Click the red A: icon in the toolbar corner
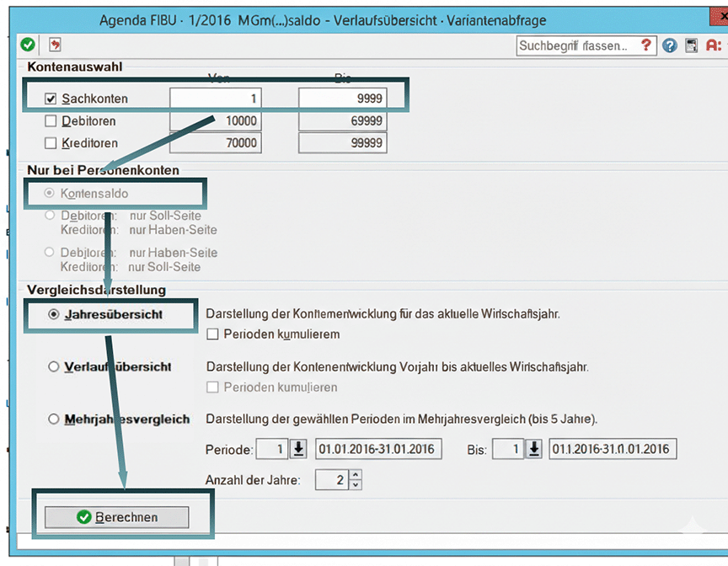The height and width of the screenshot is (566, 728). (x=714, y=45)
